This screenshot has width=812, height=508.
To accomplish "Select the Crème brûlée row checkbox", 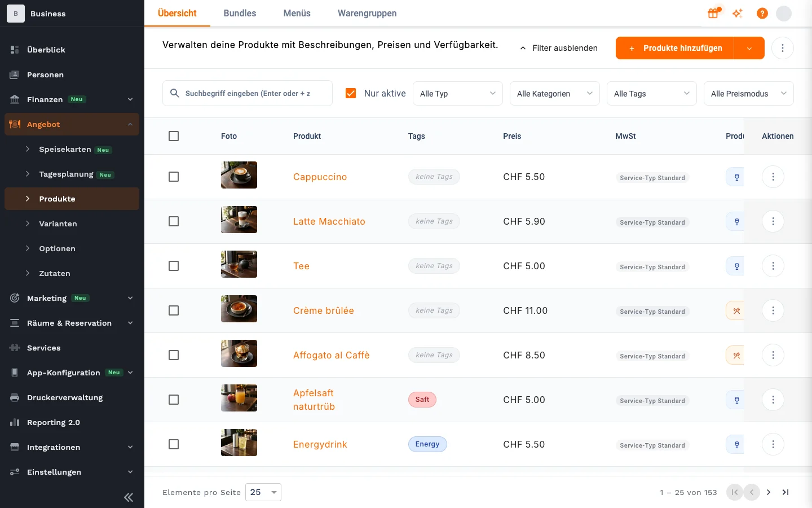I will 174,310.
